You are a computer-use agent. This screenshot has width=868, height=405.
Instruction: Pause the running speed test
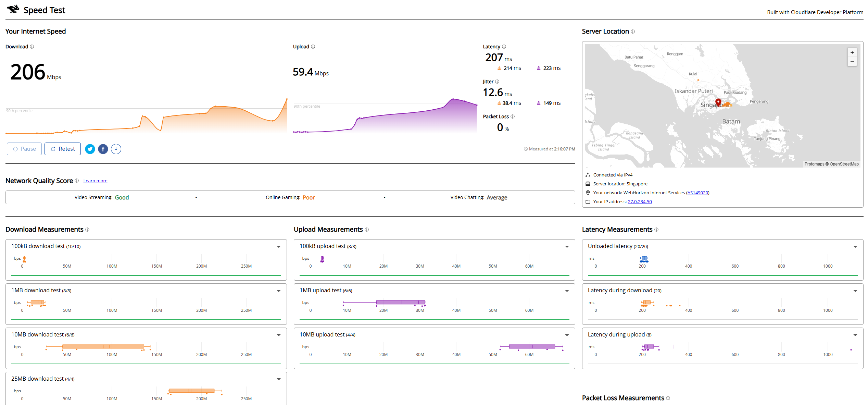pos(24,149)
